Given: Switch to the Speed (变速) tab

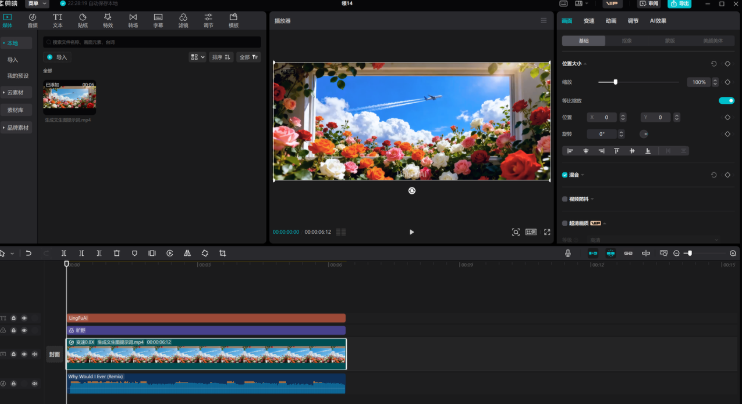Looking at the screenshot, I should (x=589, y=20).
